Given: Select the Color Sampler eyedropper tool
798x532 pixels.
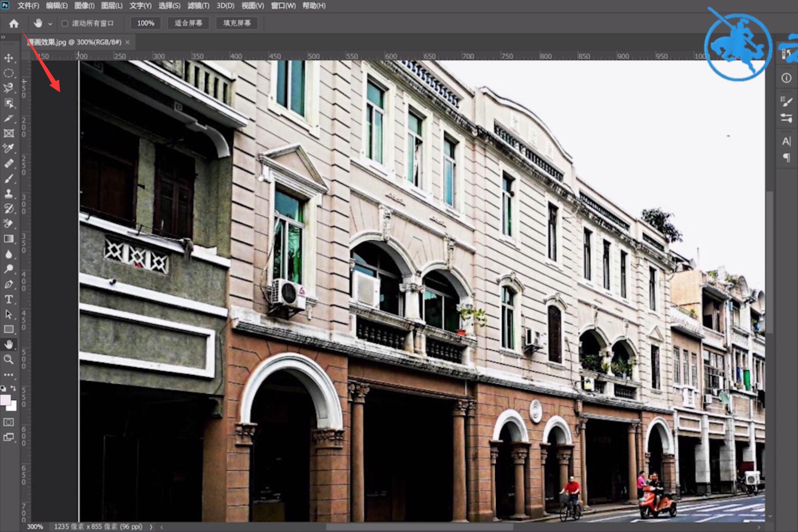Looking at the screenshot, I should tap(9, 148).
